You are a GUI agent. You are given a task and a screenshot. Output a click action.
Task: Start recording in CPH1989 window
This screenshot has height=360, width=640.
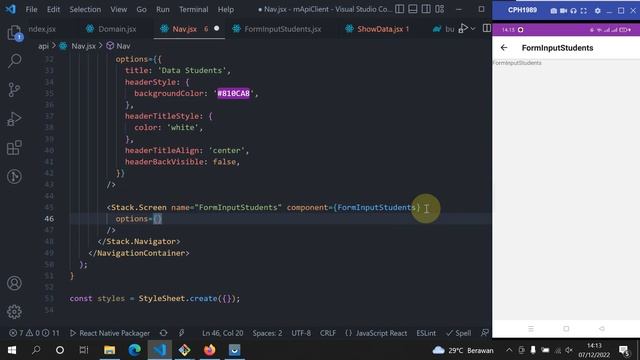pos(563,11)
